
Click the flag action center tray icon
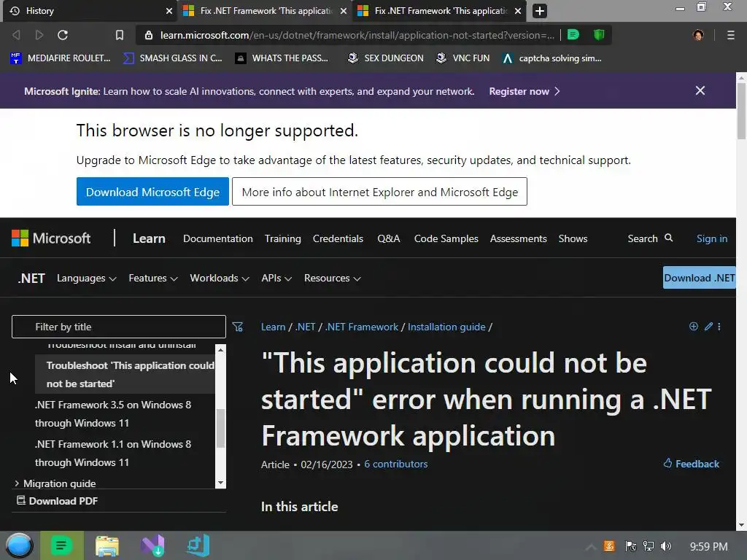pyautogui.click(x=630, y=546)
